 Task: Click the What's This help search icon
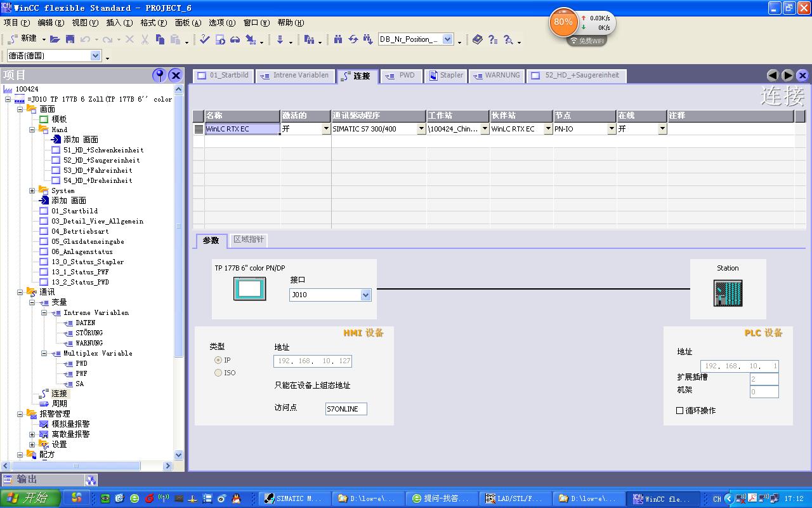coord(508,39)
